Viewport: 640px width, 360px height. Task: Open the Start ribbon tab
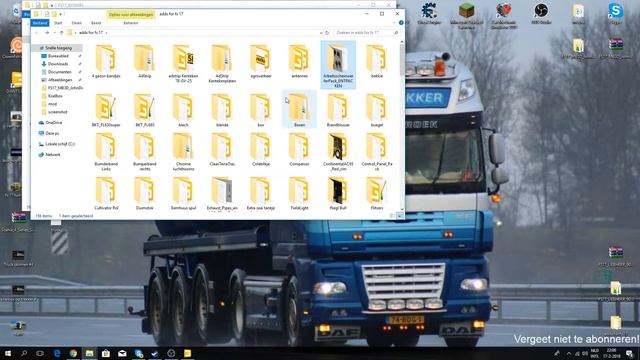click(58, 23)
